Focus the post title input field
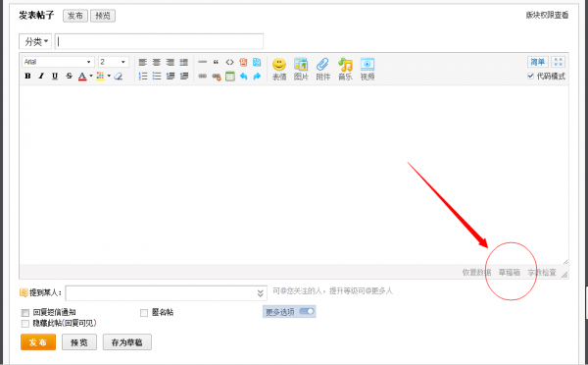This screenshot has height=365, width=588. pyautogui.click(x=159, y=41)
